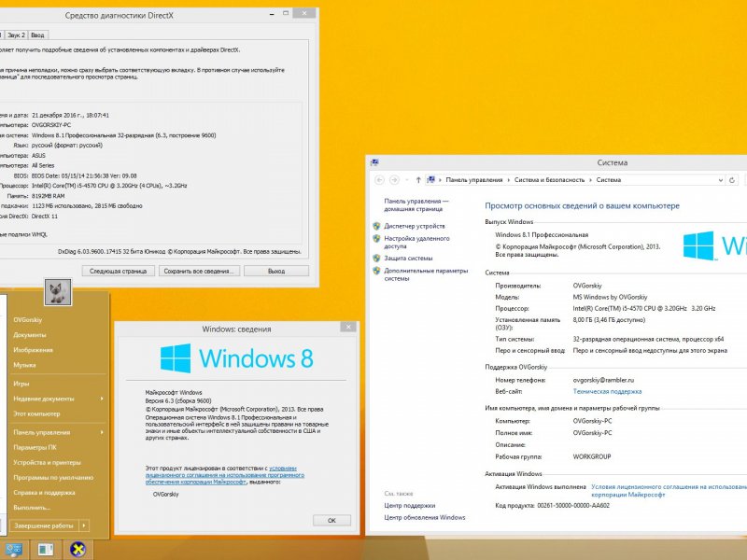
Task: Click Сохранить все сведения... button
Action: (199, 271)
